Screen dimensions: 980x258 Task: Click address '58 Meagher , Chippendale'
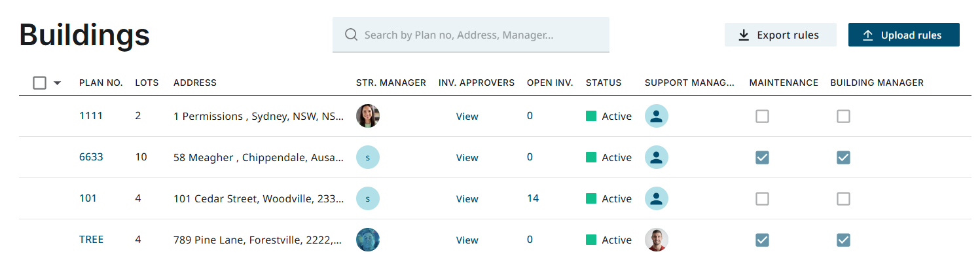click(x=259, y=157)
